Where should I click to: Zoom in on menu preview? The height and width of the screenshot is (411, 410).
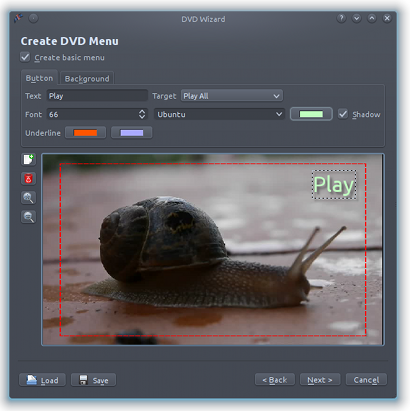coord(28,198)
